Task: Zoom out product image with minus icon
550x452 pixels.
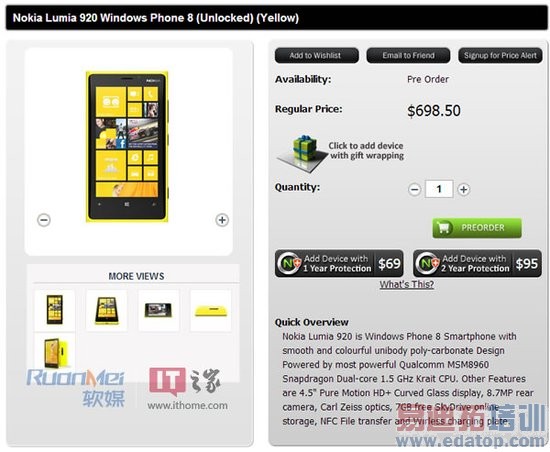Action: tap(44, 220)
